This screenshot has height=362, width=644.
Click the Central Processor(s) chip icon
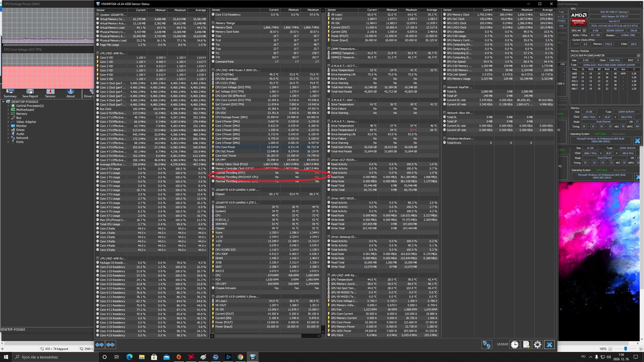click(x=13, y=106)
